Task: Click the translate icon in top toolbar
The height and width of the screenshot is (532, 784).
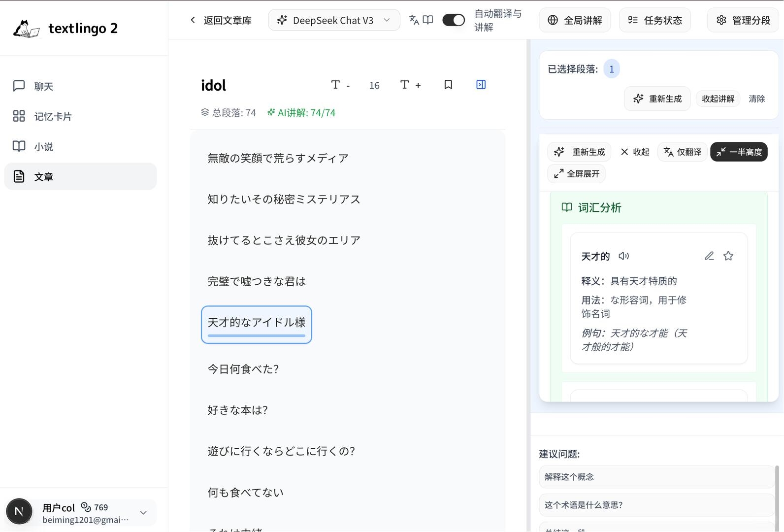Action: pyautogui.click(x=414, y=20)
